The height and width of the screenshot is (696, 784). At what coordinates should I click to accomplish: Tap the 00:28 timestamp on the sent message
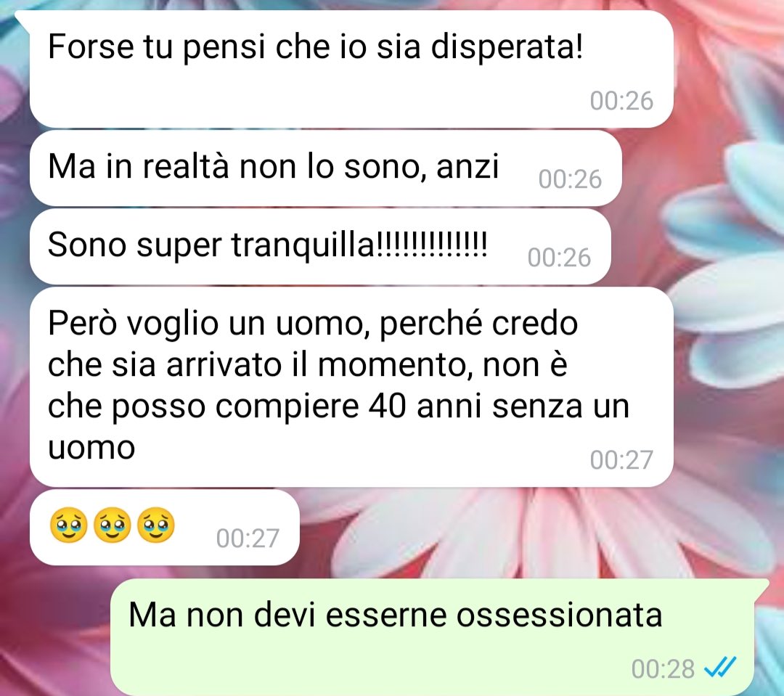tap(663, 668)
